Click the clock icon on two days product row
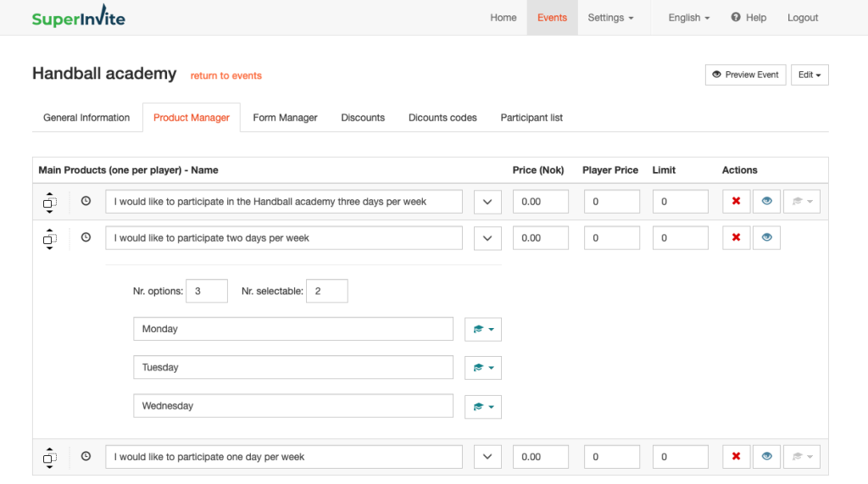Screen dimensions: 868x484 [86, 238]
